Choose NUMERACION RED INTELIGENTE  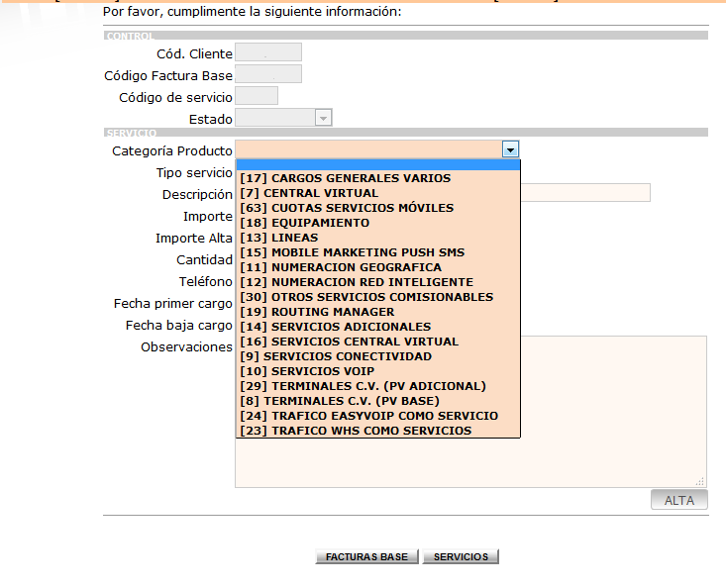[x=378, y=282]
